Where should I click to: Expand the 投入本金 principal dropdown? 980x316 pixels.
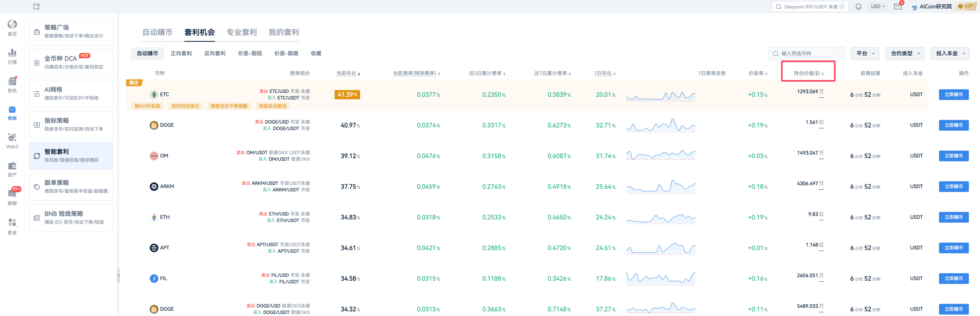click(950, 54)
